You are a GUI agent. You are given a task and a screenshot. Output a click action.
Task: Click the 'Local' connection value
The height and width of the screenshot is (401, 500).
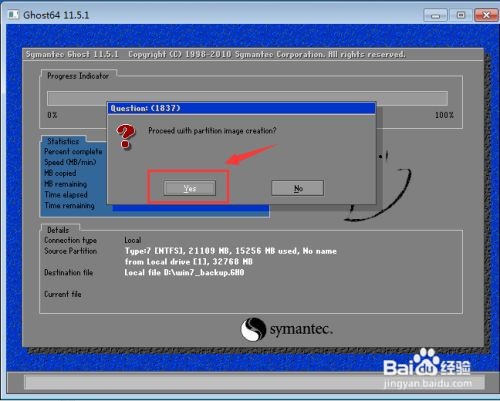pos(133,240)
